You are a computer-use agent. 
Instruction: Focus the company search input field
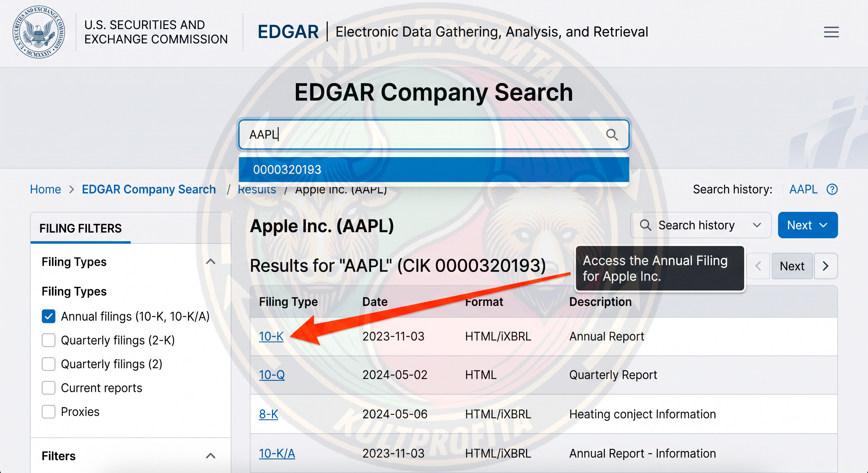click(x=434, y=135)
